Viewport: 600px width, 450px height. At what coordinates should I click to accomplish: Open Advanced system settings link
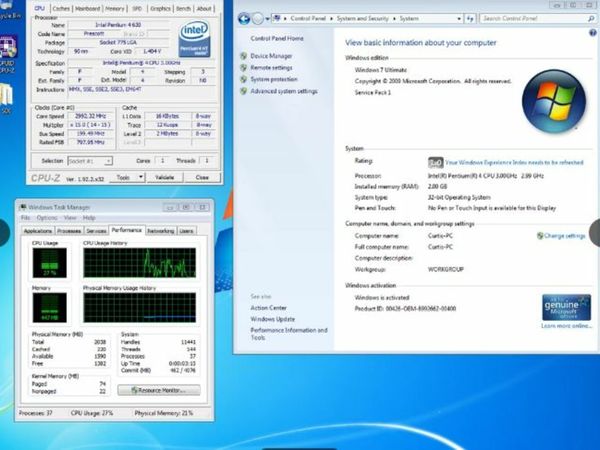coord(284,91)
